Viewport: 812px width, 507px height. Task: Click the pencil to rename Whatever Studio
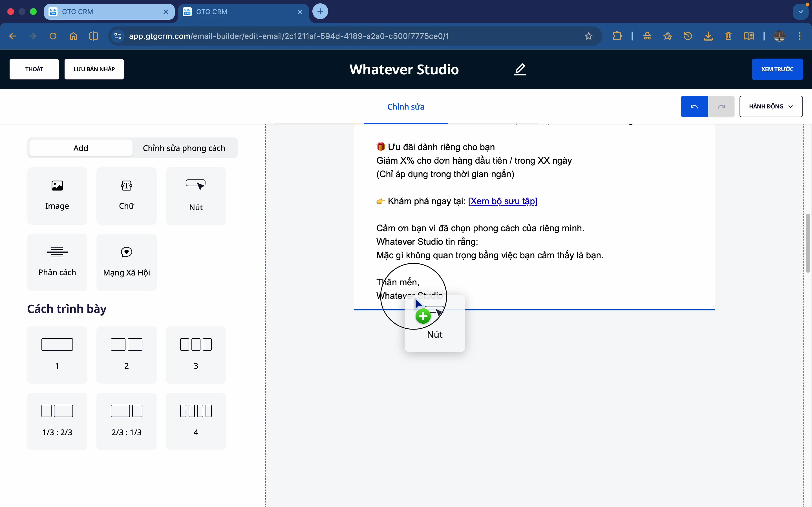click(519, 69)
